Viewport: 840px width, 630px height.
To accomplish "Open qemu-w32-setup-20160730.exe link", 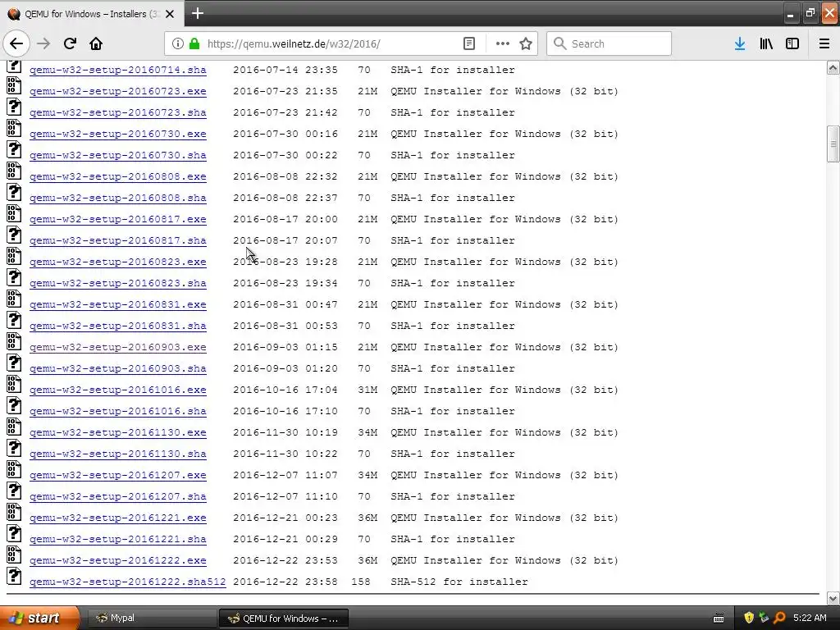I will pos(118,134).
